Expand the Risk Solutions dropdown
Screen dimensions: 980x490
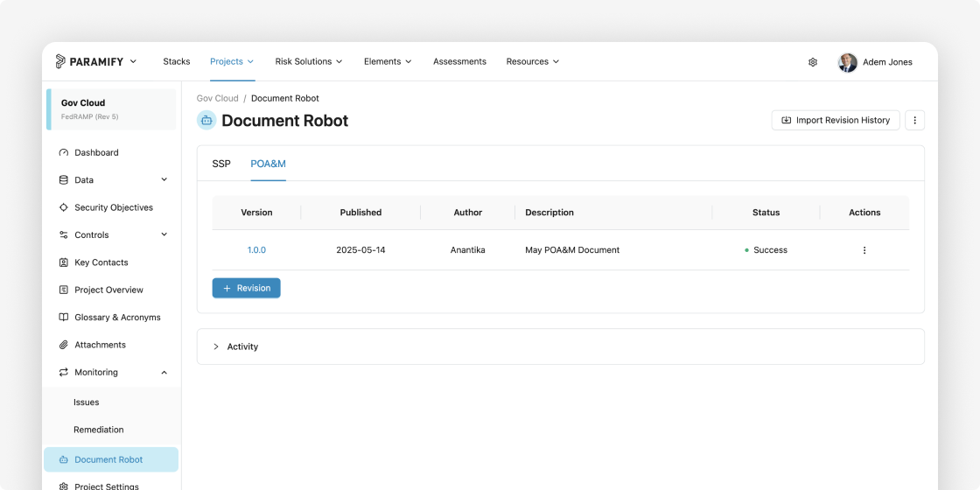309,61
